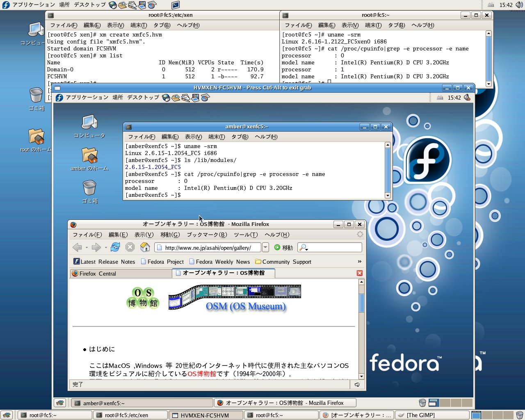This screenshot has height=420, width=525.
Task: Launch web browser from guest panel
Action: click(166, 98)
